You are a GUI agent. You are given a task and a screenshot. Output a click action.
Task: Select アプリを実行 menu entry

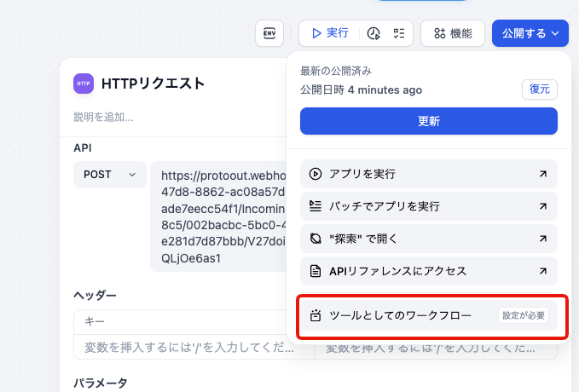tap(429, 174)
